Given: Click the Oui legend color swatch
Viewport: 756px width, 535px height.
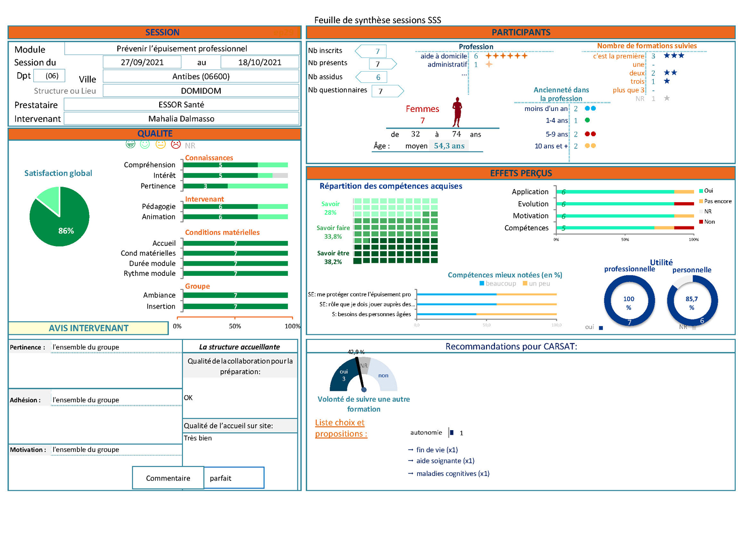Looking at the screenshot, I should coord(701,191).
